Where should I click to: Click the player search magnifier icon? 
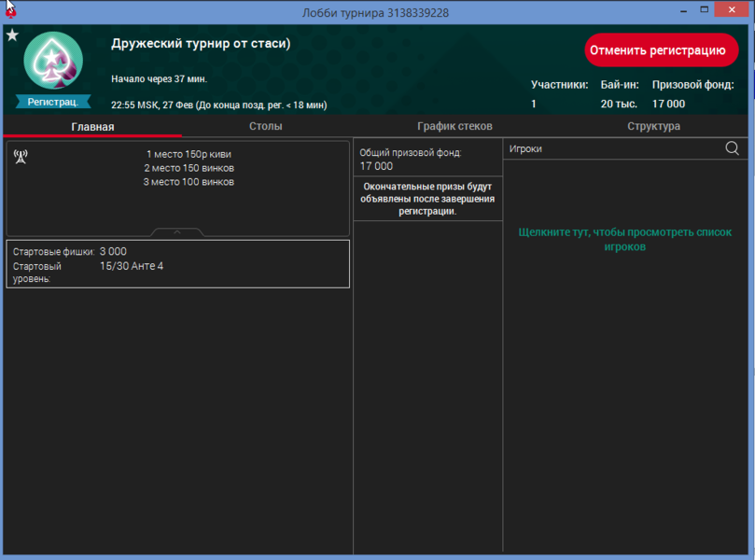coord(732,148)
